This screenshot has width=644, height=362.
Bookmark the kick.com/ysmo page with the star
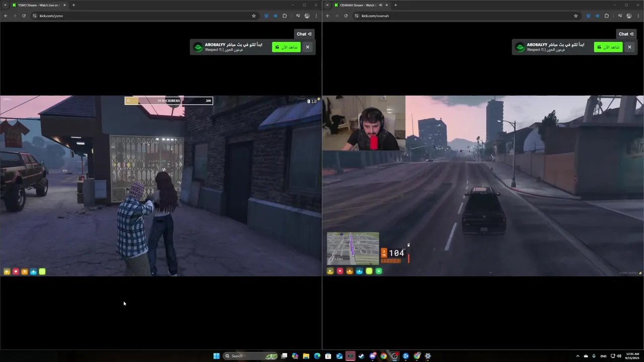pos(254,16)
